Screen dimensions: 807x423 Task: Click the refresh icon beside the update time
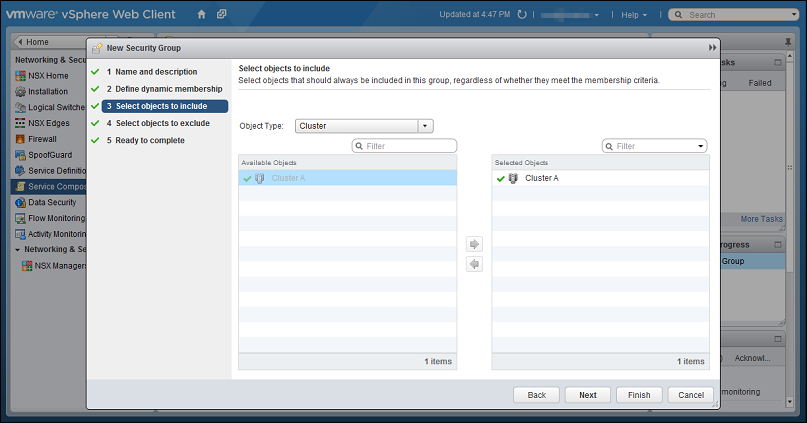[x=522, y=15]
